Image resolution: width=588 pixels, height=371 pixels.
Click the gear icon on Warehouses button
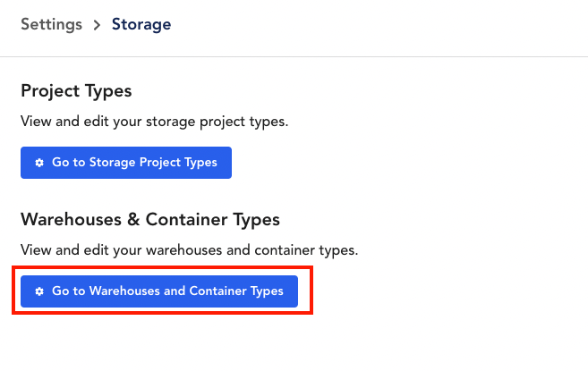[x=39, y=291]
